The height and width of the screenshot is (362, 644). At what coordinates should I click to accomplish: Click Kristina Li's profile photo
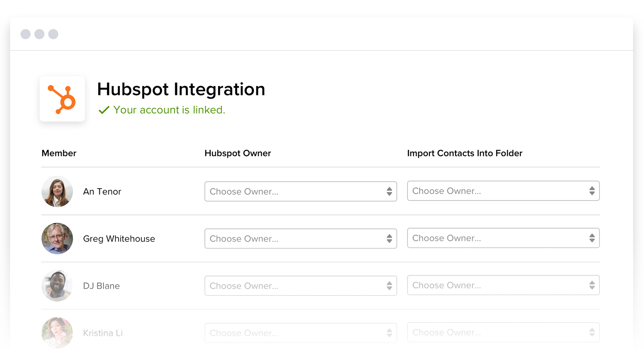tap(57, 333)
